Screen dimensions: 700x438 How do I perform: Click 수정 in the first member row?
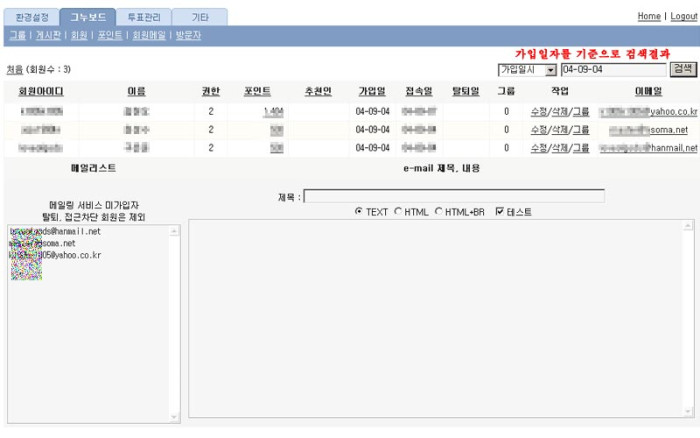tap(539, 112)
